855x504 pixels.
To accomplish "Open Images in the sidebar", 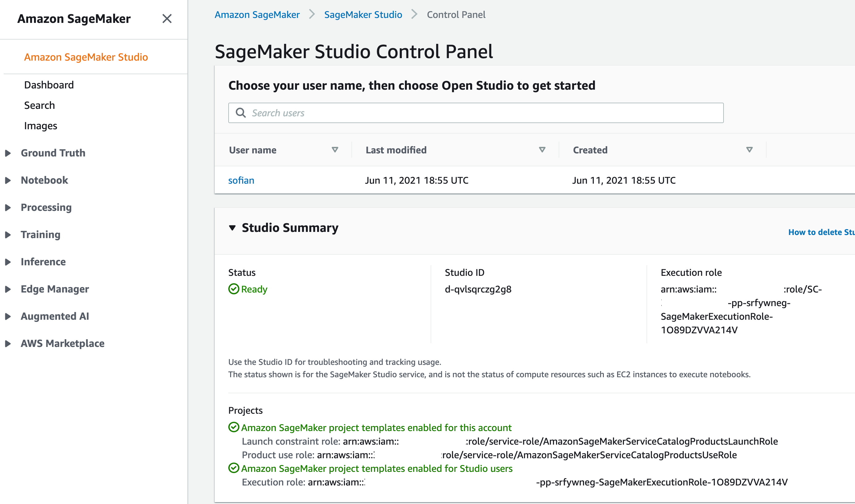I will [x=41, y=126].
